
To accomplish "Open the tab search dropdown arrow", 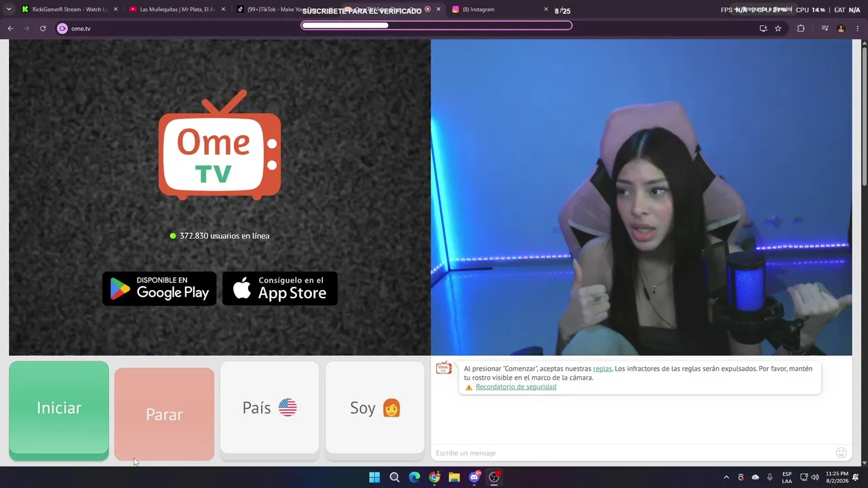I will tap(9, 9).
